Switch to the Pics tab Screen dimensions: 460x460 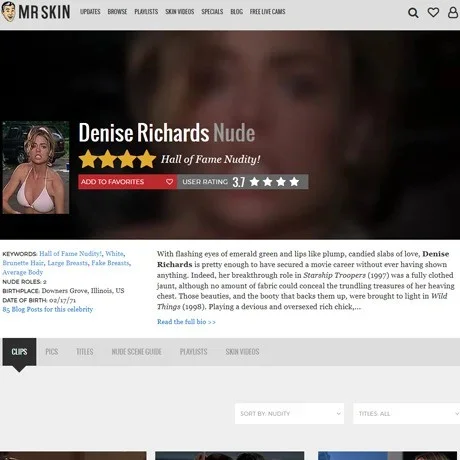click(52, 352)
